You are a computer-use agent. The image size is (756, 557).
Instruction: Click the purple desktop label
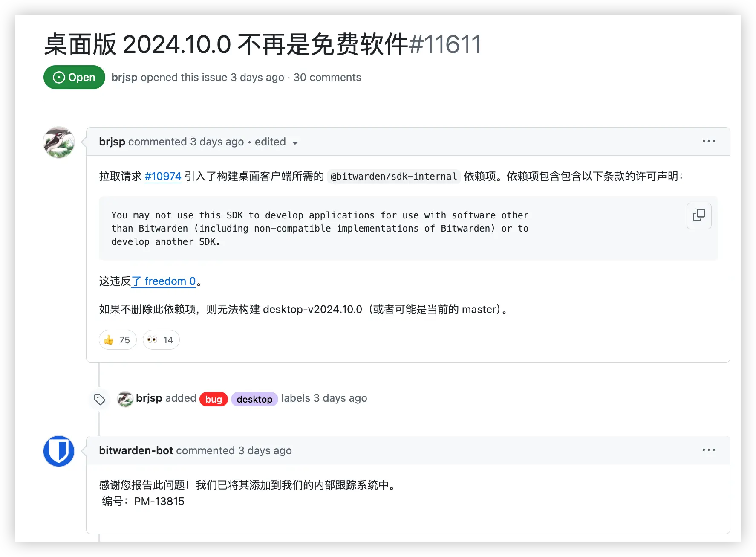(x=254, y=399)
